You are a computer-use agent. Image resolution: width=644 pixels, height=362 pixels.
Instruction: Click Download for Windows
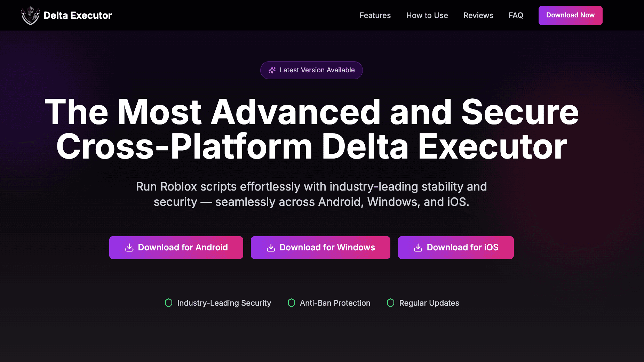(320, 247)
